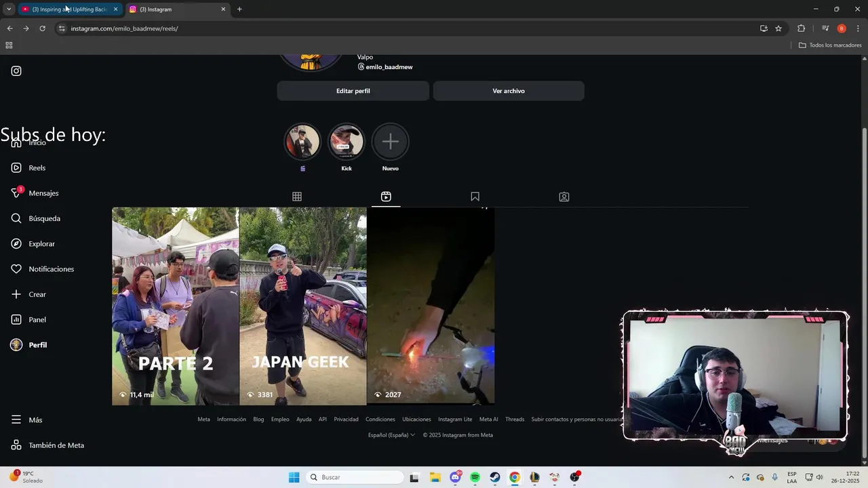Open the apps grid in bookmarks bar
This screenshot has height=488, width=868.
coord(9,45)
